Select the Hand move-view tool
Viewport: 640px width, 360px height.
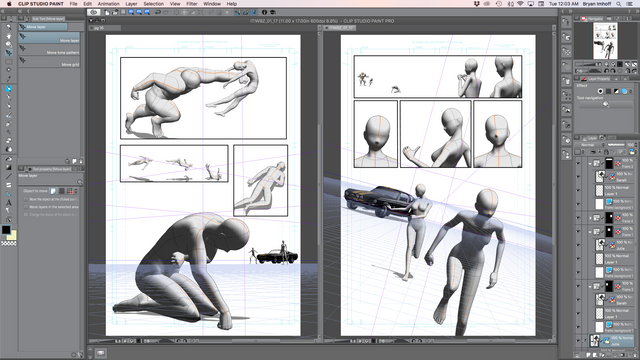9,36
